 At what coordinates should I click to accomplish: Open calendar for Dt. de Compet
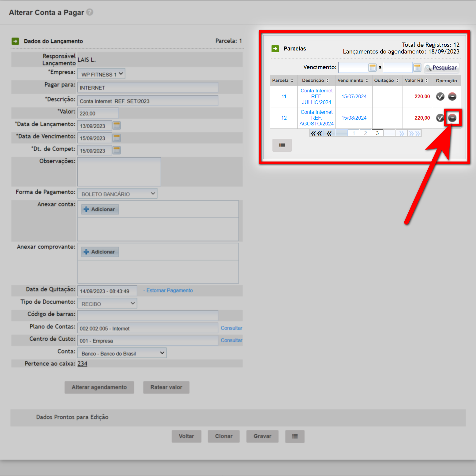pos(117,150)
